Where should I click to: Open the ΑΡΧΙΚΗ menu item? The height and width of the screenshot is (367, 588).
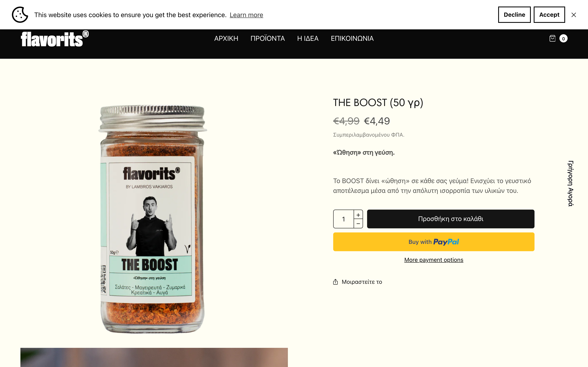tap(226, 38)
